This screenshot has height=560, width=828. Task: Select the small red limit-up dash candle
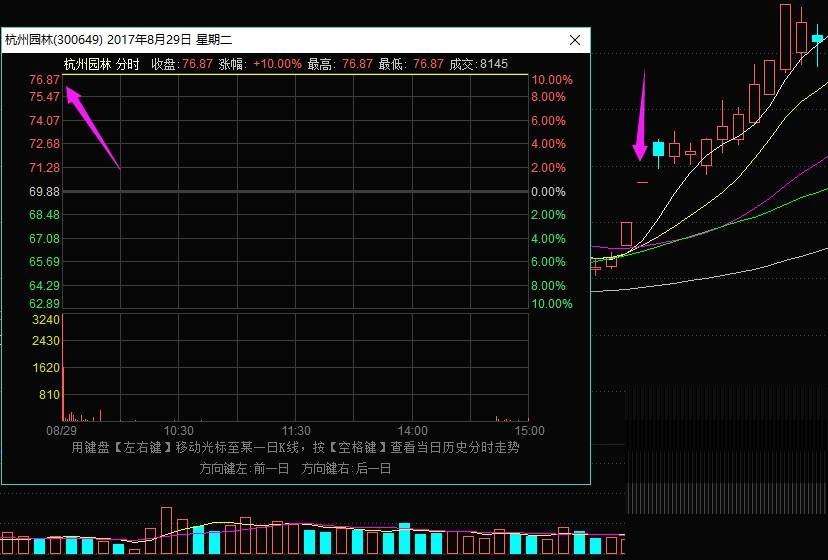[x=642, y=183]
